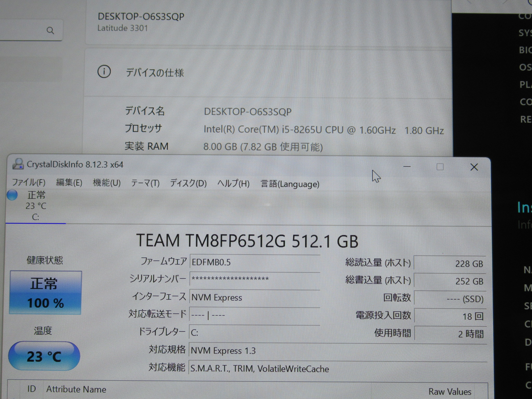
Task: Click the search icon in Settings window
Action: (x=50, y=31)
